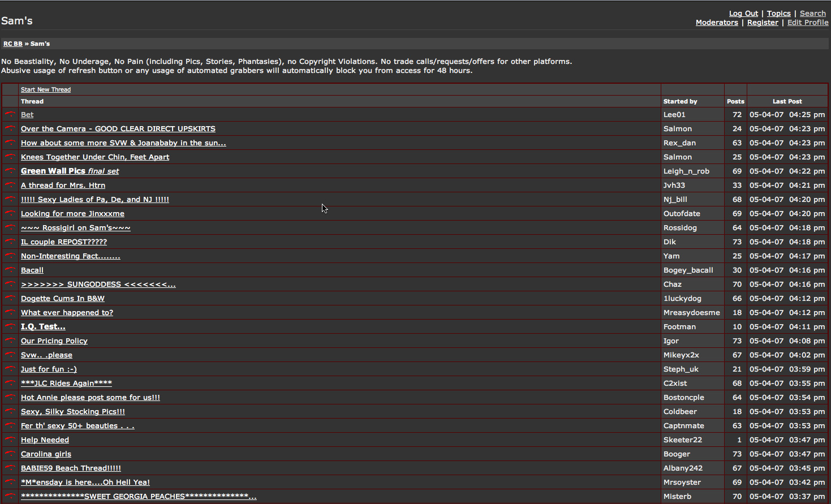Go to the Register page
Image resolution: width=831 pixels, height=504 pixels.
click(x=763, y=23)
